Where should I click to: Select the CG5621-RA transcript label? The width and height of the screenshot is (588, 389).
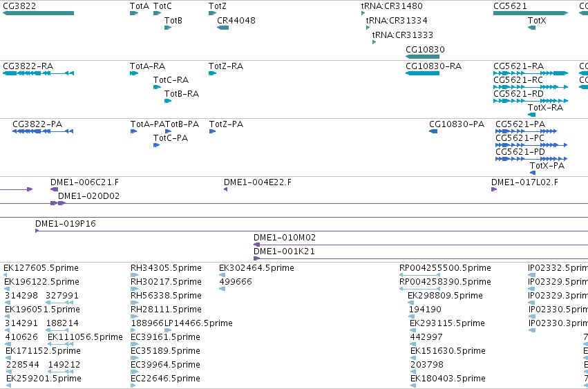pyautogui.click(x=519, y=66)
